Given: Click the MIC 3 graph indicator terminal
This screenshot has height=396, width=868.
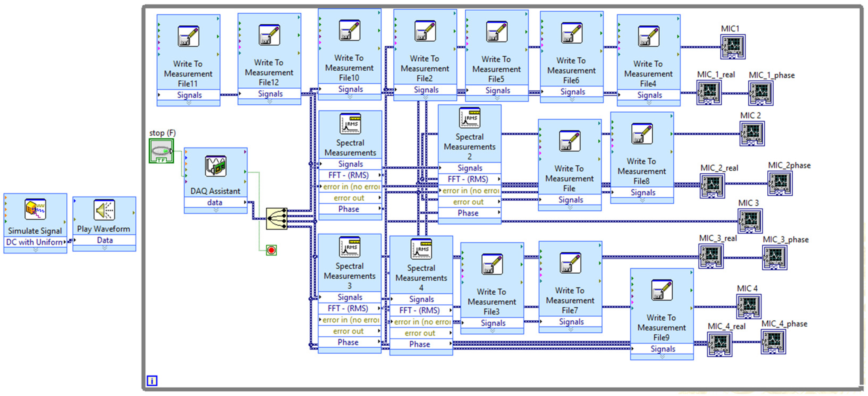Looking at the screenshot, I should click(750, 221).
